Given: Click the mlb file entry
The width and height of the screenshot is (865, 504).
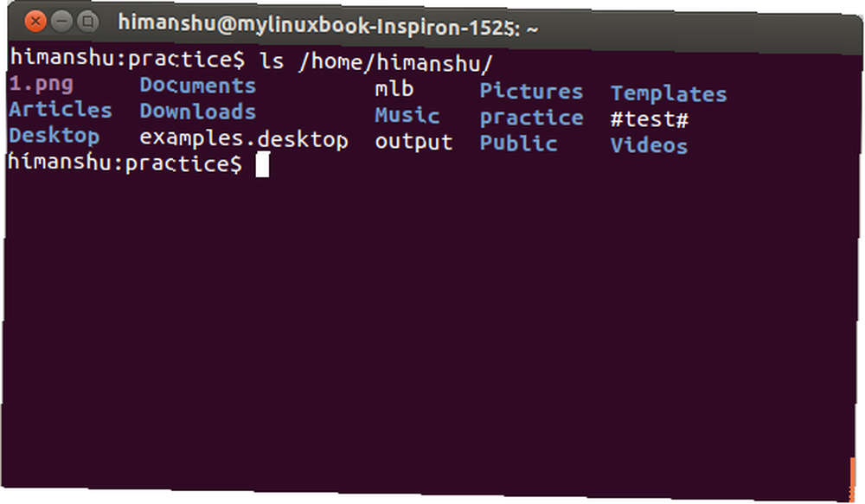Looking at the screenshot, I should click(x=394, y=89).
